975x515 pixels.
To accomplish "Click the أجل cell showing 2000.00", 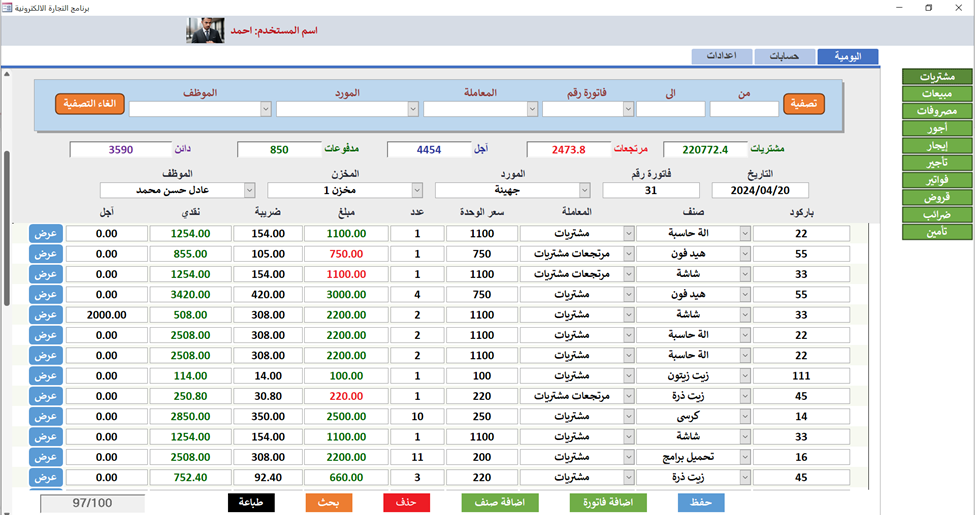I will (107, 315).
